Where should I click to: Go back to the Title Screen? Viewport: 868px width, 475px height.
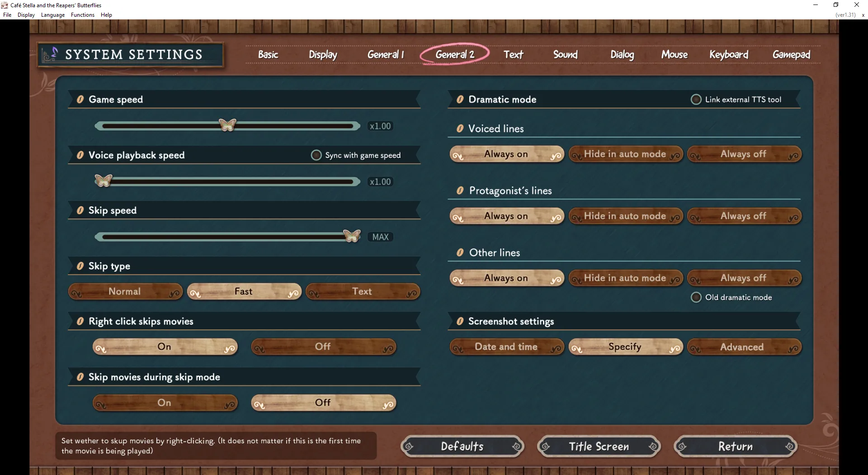point(599,446)
